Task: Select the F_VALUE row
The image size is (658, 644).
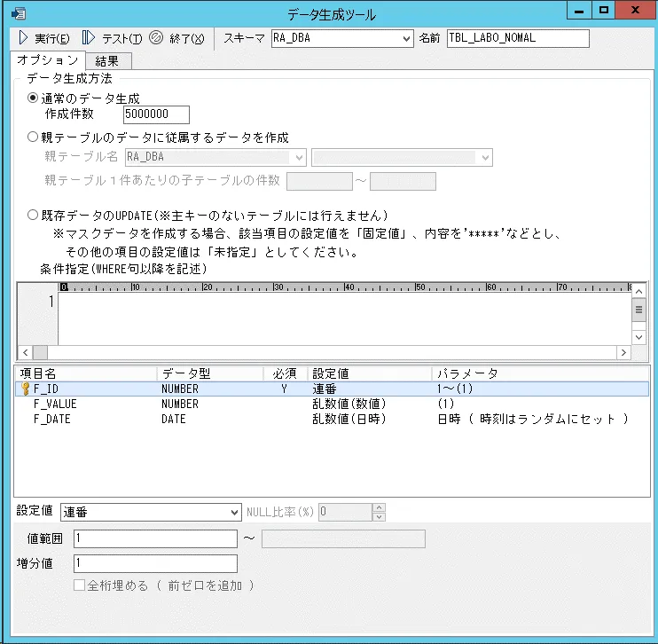Action: 333,404
